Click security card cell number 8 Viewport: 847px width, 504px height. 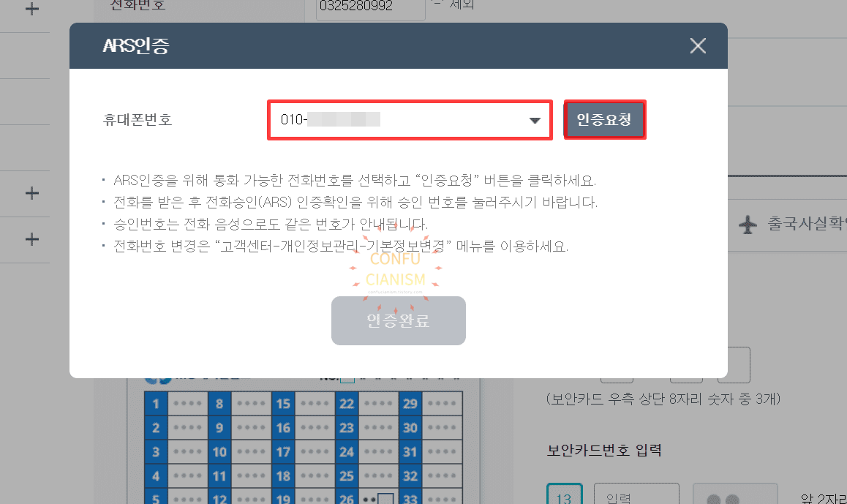pyautogui.click(x=219, y=404)
